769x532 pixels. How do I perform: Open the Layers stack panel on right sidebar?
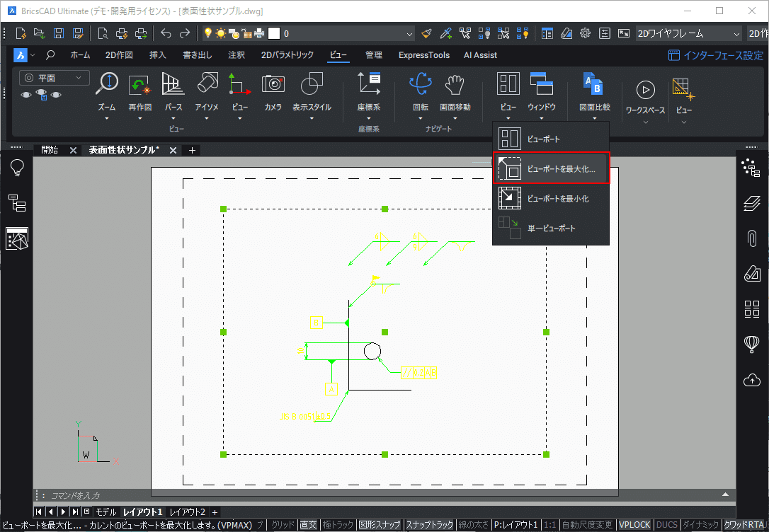(x=752, y=203)
